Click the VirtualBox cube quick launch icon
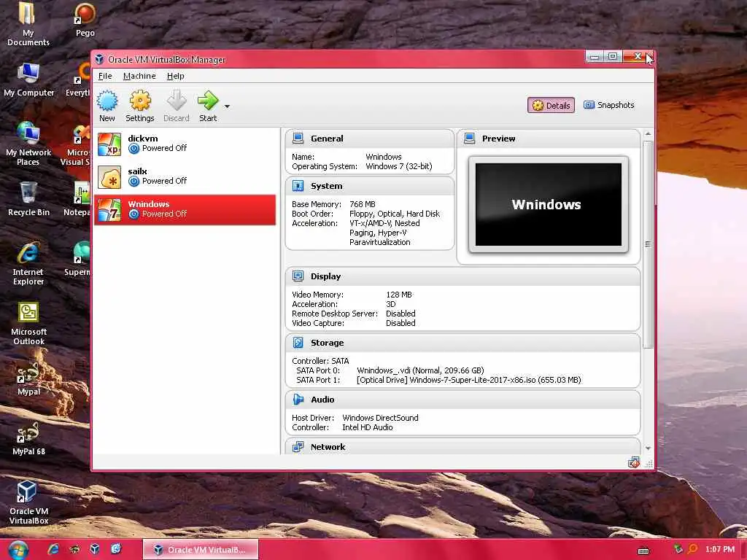This screenshot has height=560, width=747. point(95,549)
